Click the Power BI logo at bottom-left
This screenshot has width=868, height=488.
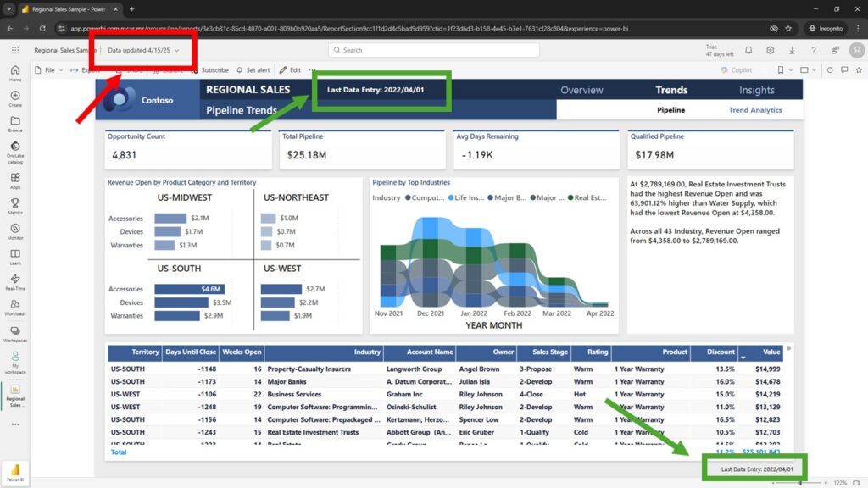tap(15, 472)
